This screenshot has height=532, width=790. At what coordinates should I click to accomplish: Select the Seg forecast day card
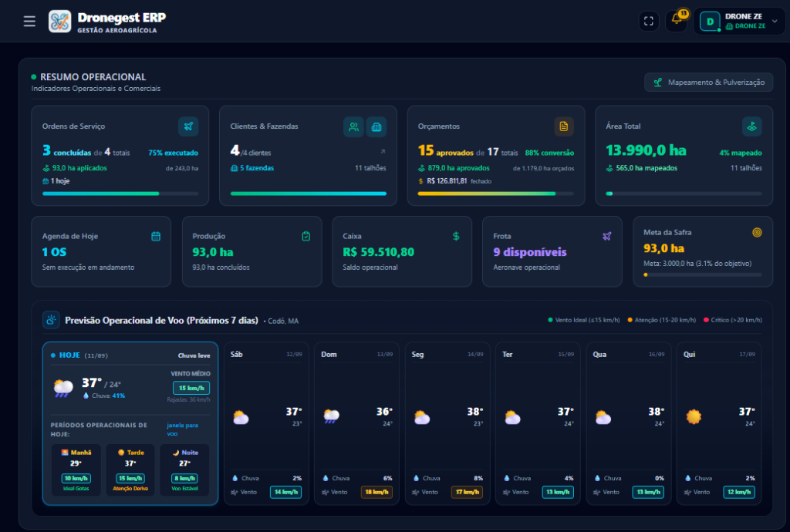[447, 424]
